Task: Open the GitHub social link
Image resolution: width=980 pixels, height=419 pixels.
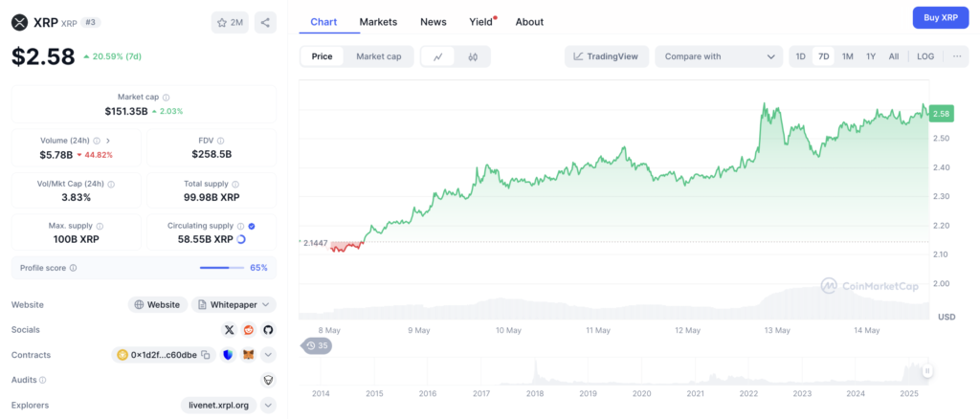Action: point(268,330)
